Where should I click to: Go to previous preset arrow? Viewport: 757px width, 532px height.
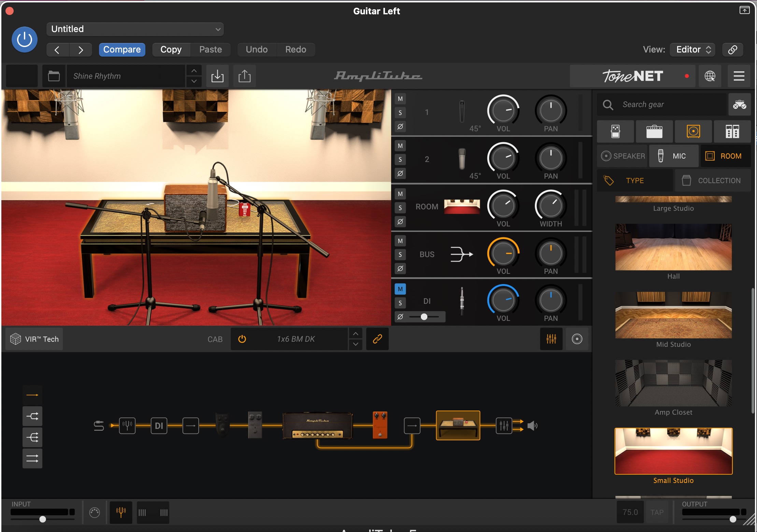[x=57, y=50]
